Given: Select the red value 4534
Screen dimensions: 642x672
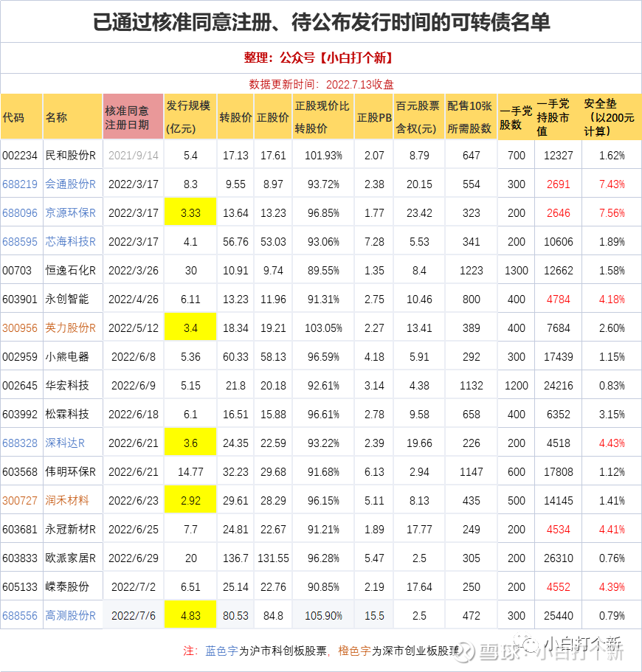Looking at the screenshot, I should tap(559, 530).
